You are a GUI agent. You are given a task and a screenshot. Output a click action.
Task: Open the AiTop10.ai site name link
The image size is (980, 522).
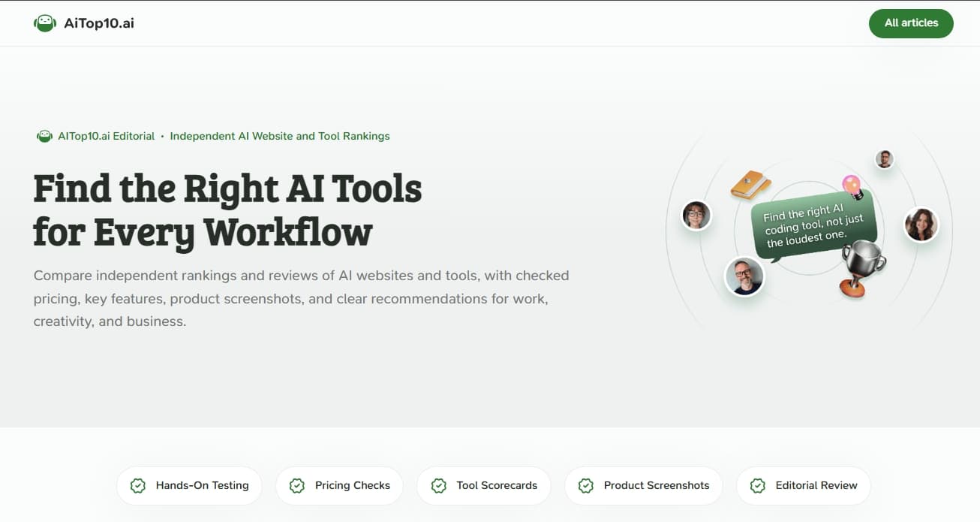pos(99,23)
